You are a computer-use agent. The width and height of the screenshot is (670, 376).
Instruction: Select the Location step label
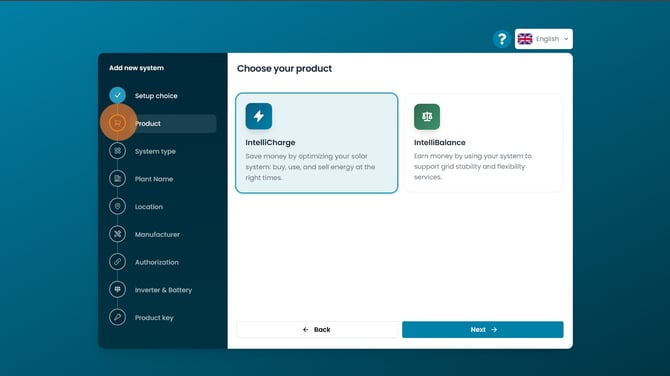pyautogui.click(x=149, y=207)
